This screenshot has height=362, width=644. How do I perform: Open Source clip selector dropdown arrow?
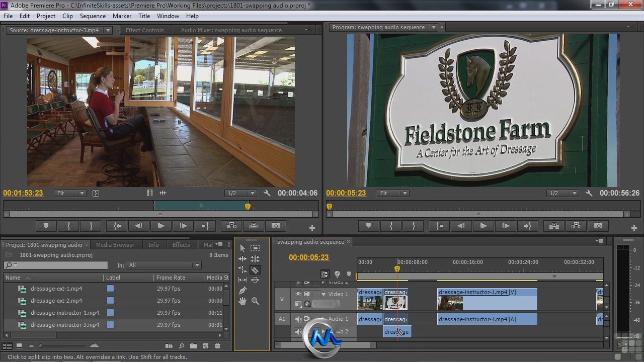point(108,30)
